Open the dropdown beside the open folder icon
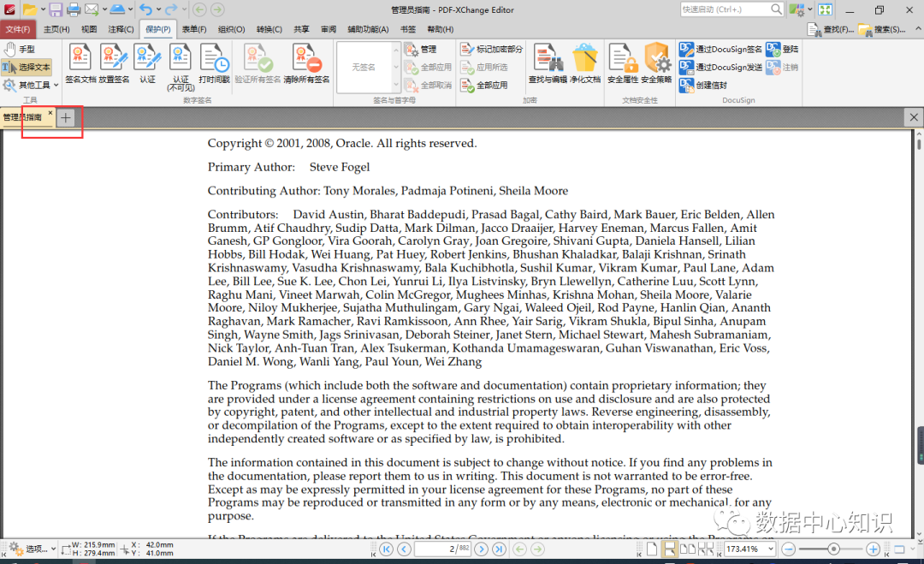924x564 pixels. [x=43, y=9]
